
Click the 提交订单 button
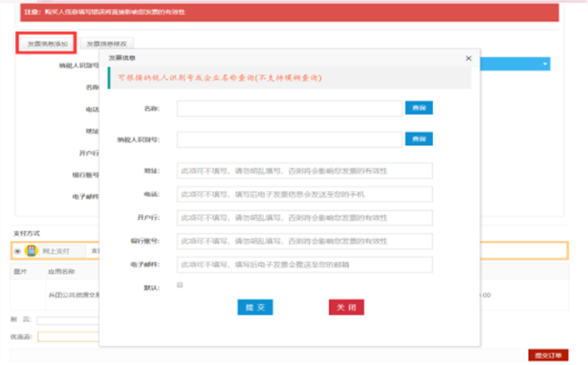(x=548, y=355)
